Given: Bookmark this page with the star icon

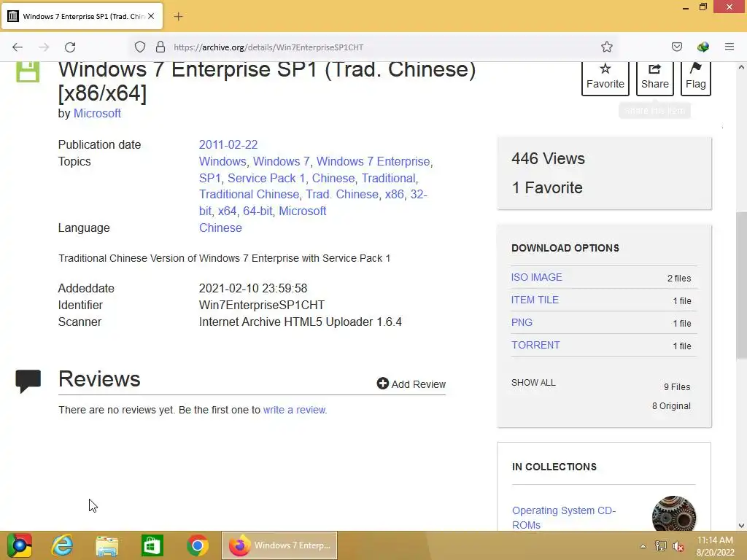Looking at the screenshot, I should [x=606, y=47].
